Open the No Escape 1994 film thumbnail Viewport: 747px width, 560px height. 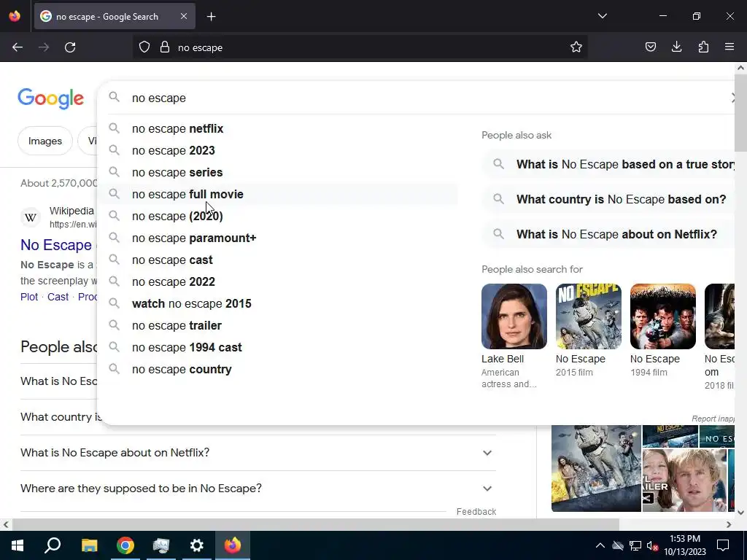coord(662,316)
